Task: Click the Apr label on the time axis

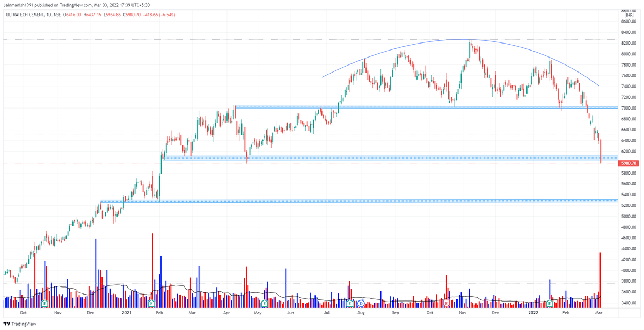Action: pyautogui.click(x=226, y=313)
